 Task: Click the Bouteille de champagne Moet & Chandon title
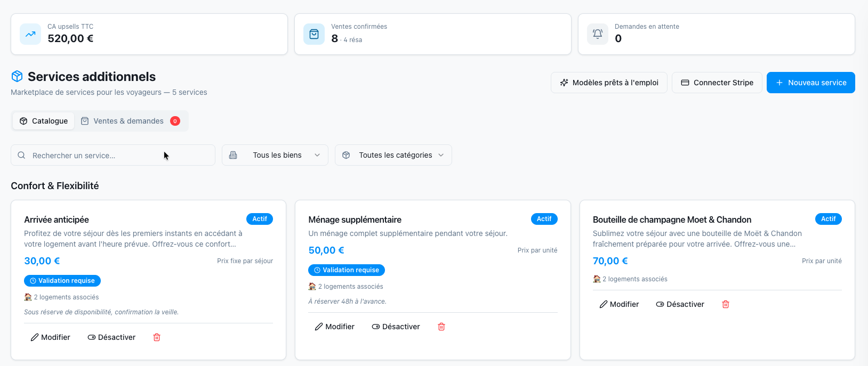pyautogui.click(x=672, y=219)
